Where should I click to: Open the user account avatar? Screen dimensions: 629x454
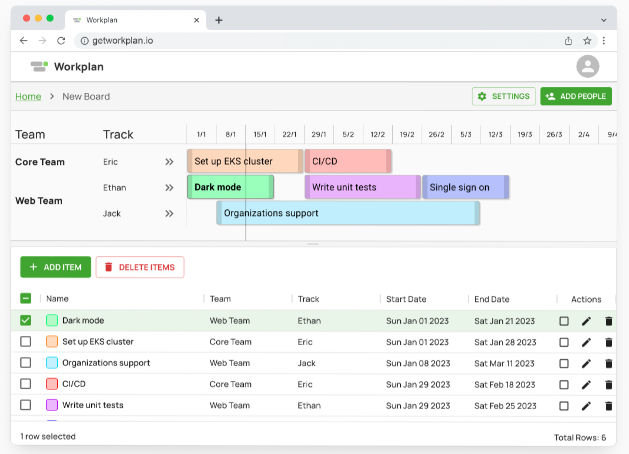pyautogui.click(x=588, y=66)
